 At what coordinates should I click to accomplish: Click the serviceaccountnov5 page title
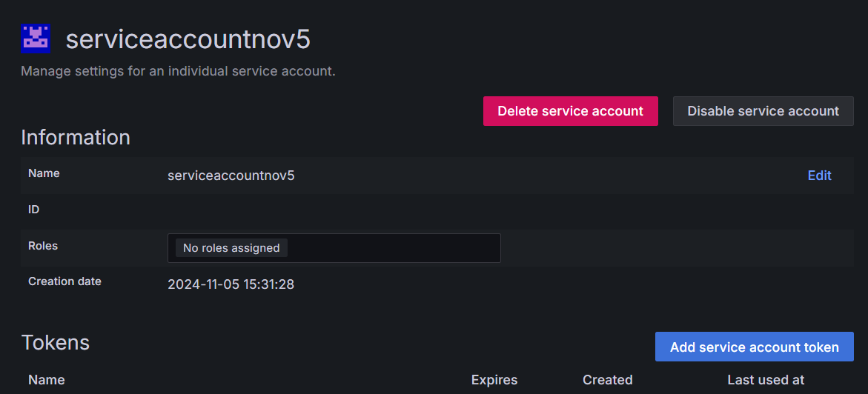coord(188,39)
